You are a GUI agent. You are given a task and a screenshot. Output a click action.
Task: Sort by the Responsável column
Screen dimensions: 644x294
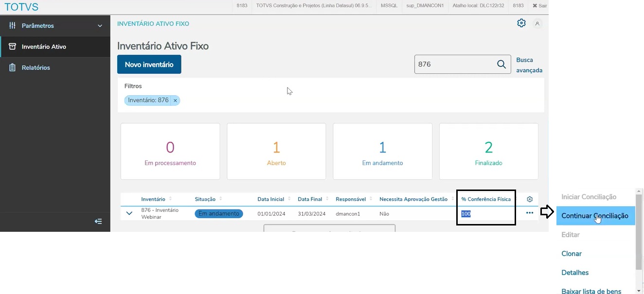pos(371,199)
